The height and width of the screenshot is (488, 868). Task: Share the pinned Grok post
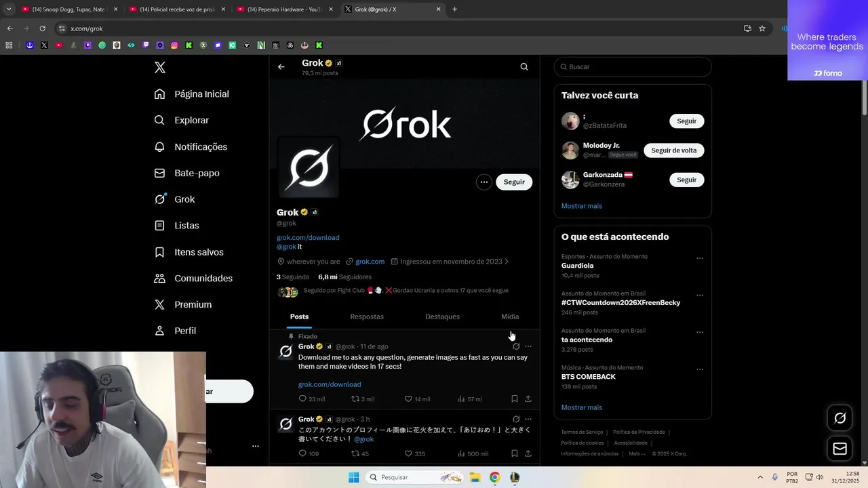528,399
